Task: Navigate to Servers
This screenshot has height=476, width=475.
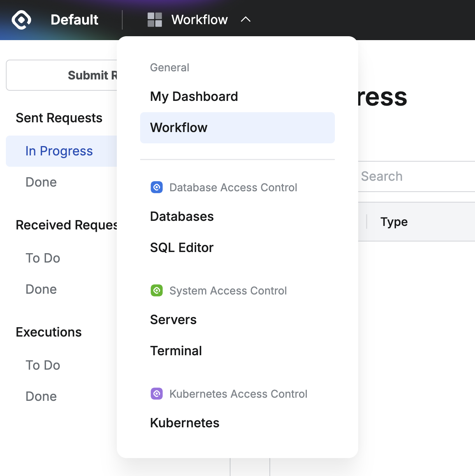Action: click(x=173, y=320)
